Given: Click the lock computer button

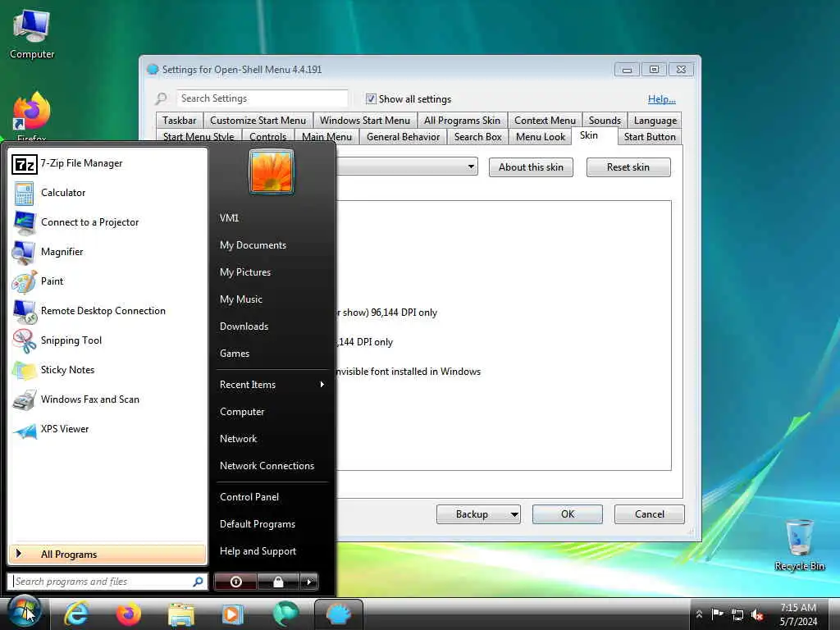Looking at the screenshot, I should 278,582.
